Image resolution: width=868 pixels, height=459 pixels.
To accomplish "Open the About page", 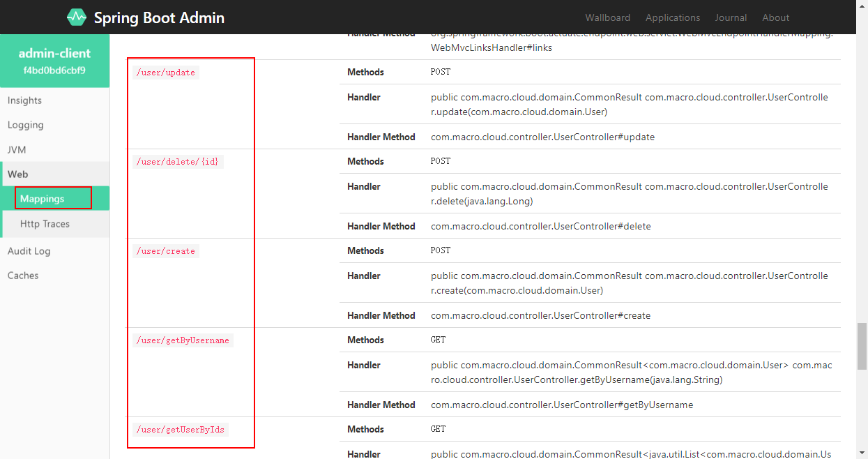I will point(776,17).
